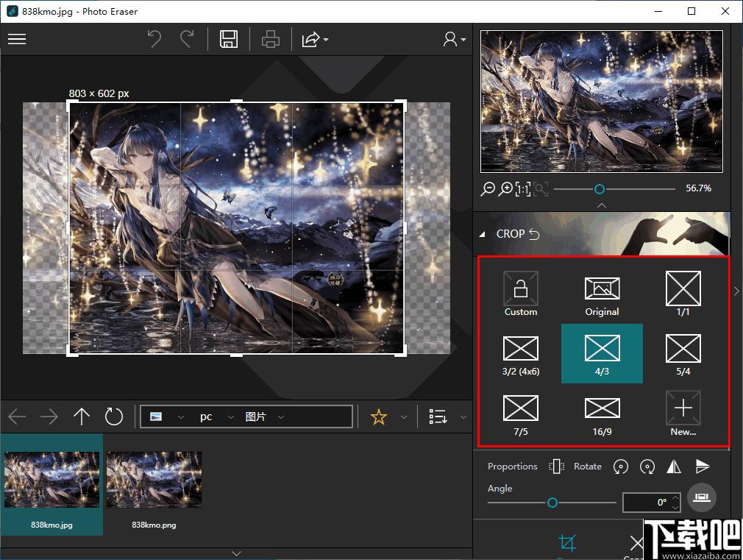Image resolution: width=743 pixels, height=560 pixels.
Task: Open the pc path dropdown chevron
Action: tap(231, 417)
